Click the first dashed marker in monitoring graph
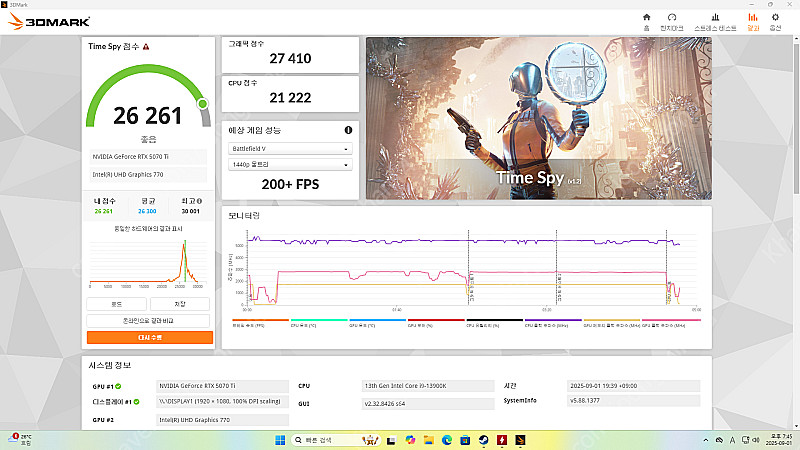The height and width of the screenshot is (450, 800). pyautogui.click(x=468, y=267)
